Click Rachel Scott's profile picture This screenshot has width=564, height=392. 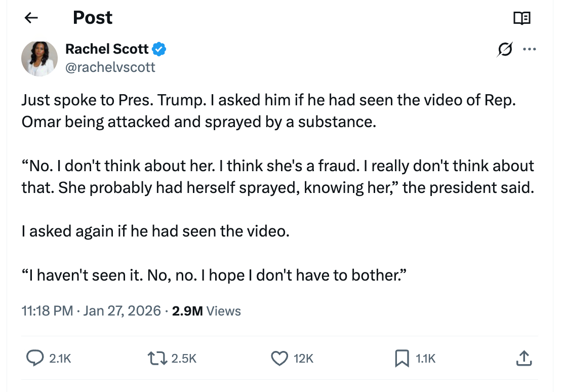point(39,58)
